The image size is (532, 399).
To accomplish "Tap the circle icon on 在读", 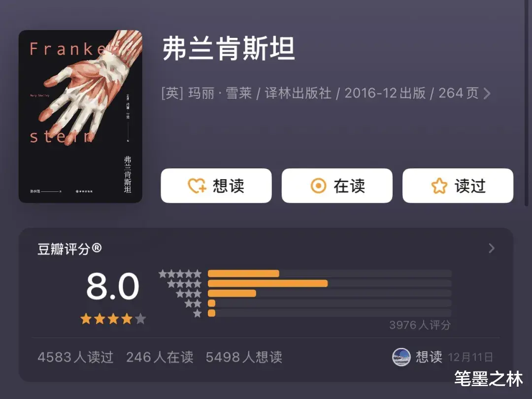I will coord(318,186).
